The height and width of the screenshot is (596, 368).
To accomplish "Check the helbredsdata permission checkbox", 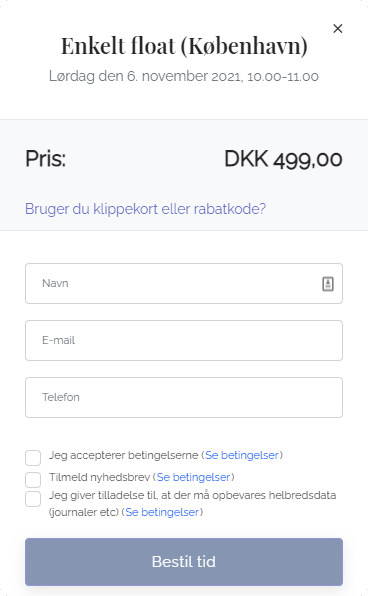I will click(33, 499).
